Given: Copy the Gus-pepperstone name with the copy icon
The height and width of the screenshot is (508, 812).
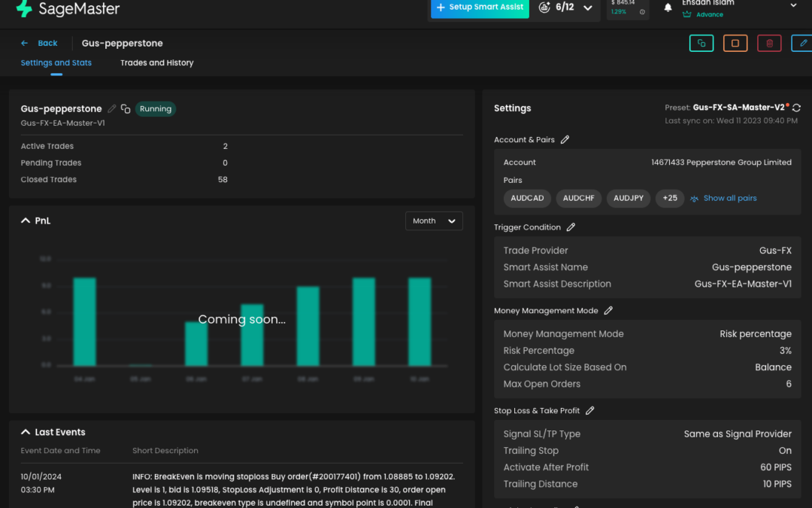Looking at the screenshot, I should 126,109.
